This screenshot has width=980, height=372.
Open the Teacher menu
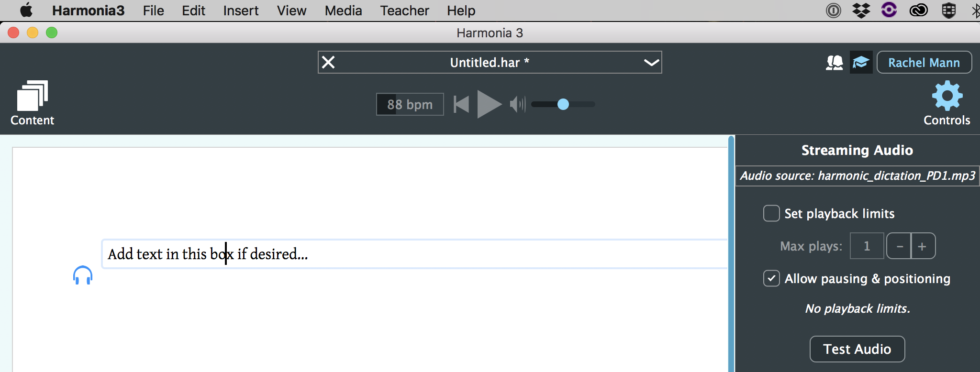tap(404, 11)
